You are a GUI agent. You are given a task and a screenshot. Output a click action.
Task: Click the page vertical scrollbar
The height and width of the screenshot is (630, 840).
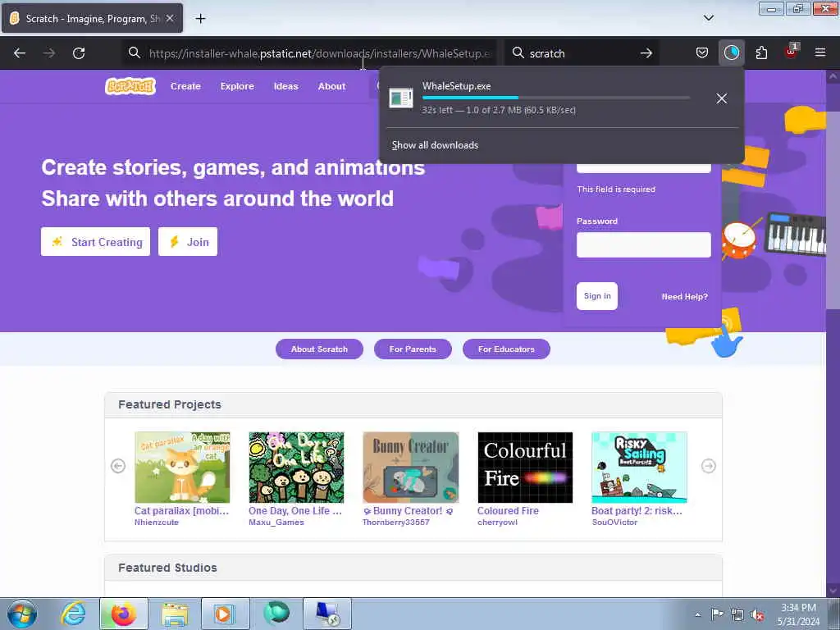coord(832,210)
